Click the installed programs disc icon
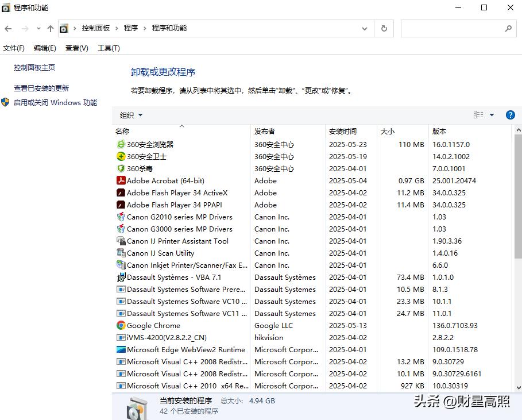 [137, 408]
